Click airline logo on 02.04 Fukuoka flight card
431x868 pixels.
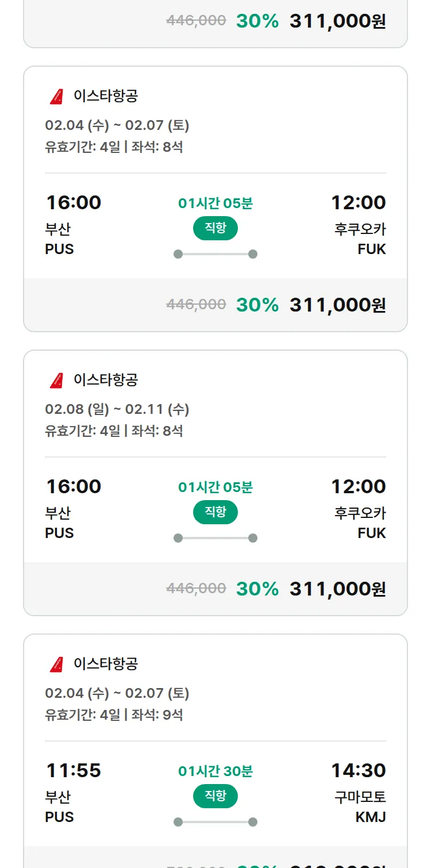pyautogui.click(x=56, y=96)
